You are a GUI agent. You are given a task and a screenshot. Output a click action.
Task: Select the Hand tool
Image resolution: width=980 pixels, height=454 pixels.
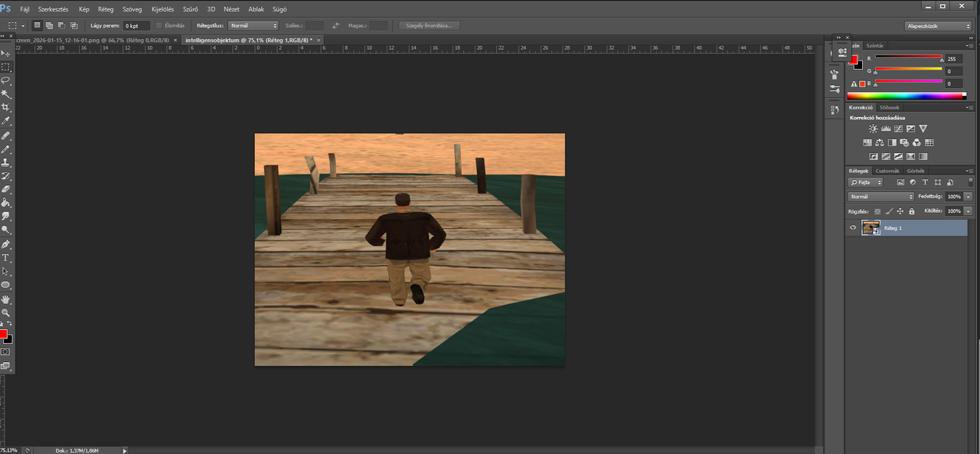[x=5, y=299]
